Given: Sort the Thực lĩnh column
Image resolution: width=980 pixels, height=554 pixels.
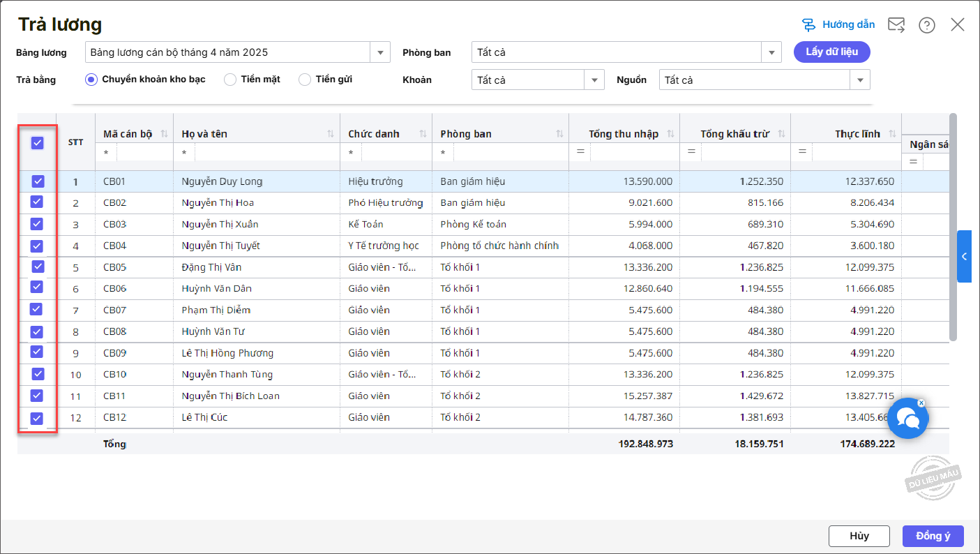Looking at the screenshot, I should (x=892, y=134).
